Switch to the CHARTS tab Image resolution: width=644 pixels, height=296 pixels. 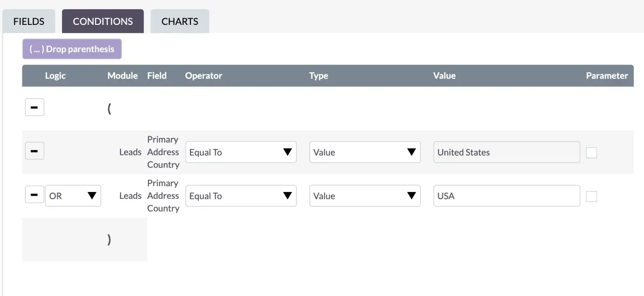(180, 21)
